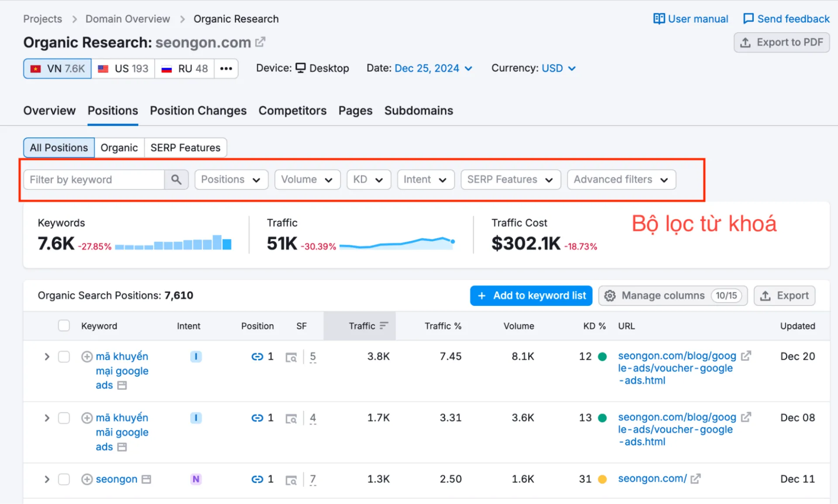Open SERP snapshot for 'mã khuyến mại google ads'
The height and width of the screenshot is (504, 838).
[291, 357]
